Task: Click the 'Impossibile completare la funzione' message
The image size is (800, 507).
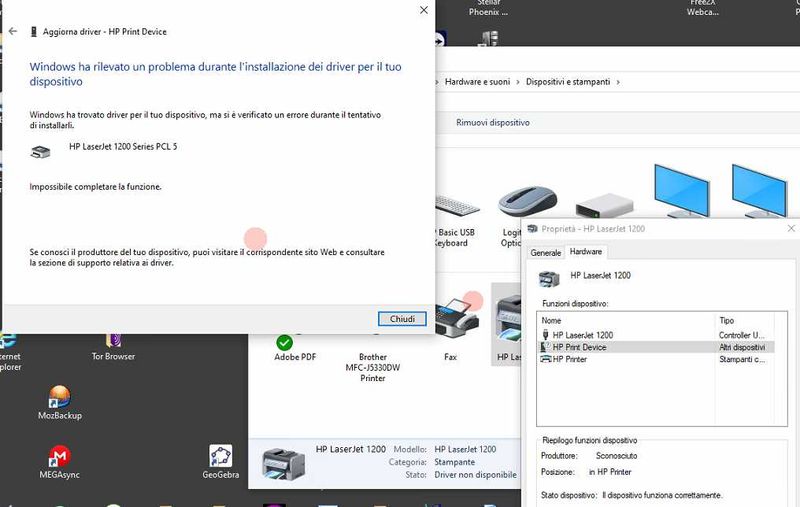Action: pyautogui.click(x=95, y=187)
